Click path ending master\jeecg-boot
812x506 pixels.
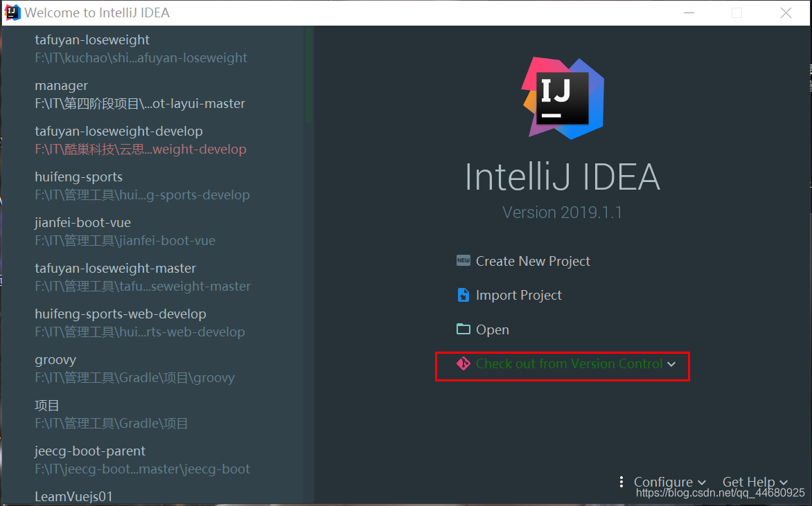pyautogui.click(x=143, y=469)
